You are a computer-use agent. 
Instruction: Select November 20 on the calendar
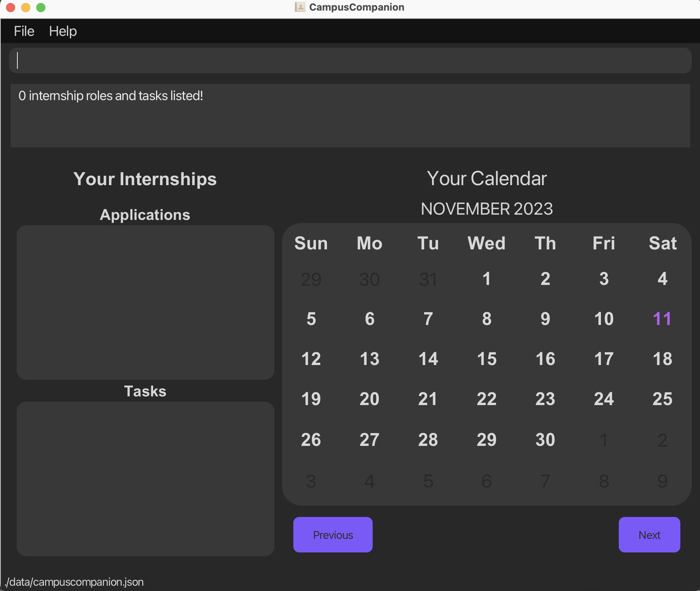(370, 399)
